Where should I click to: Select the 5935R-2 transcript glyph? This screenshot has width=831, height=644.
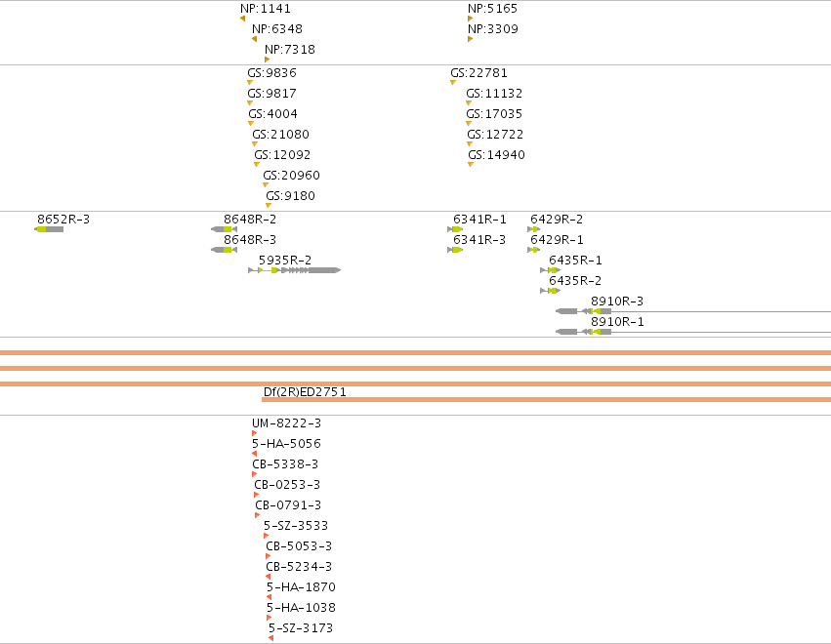[x=295, y=270]
